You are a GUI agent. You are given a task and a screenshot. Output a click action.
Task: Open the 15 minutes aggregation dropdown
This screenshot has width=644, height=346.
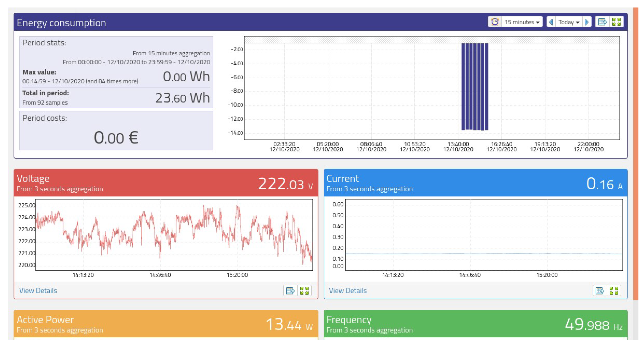coord(522,22)
